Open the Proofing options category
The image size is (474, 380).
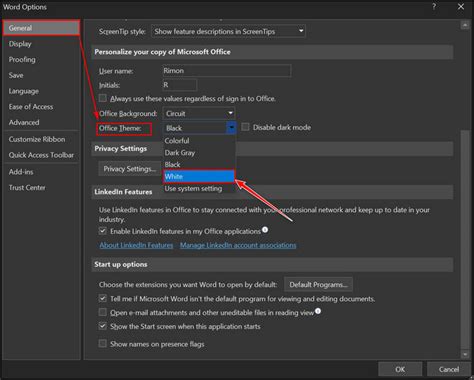click(22, 59)
